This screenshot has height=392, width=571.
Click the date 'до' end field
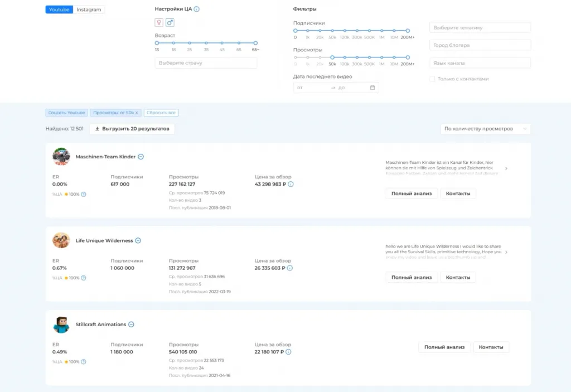352,88
